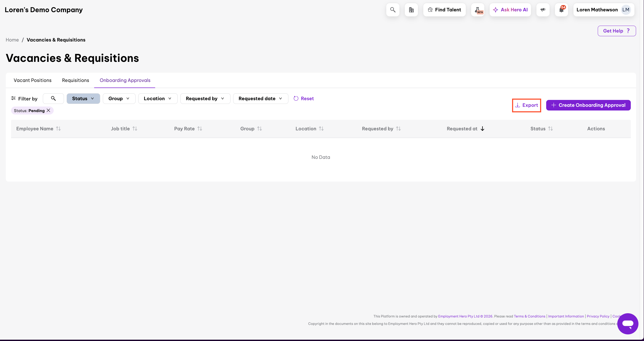Expand the Requested date dropdown
The width and height of the screenshot is (644, 341).
[260, 99]
